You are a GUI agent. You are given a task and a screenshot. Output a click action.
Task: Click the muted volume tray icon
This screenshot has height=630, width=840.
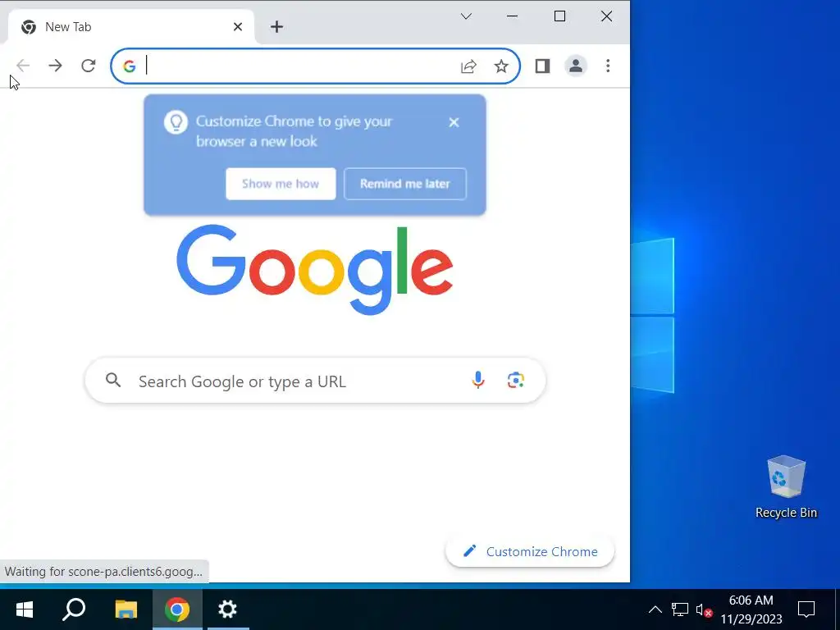704,610
